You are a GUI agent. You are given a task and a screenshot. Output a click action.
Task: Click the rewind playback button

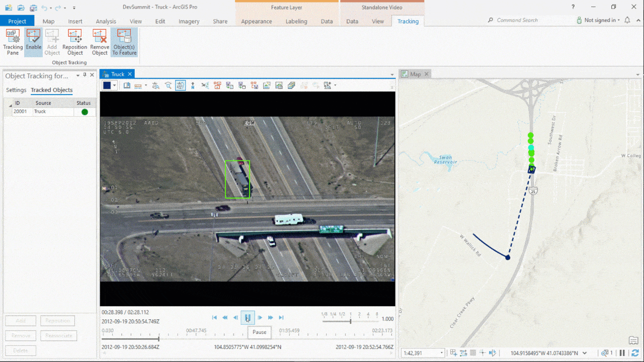(x=225, y=317)
